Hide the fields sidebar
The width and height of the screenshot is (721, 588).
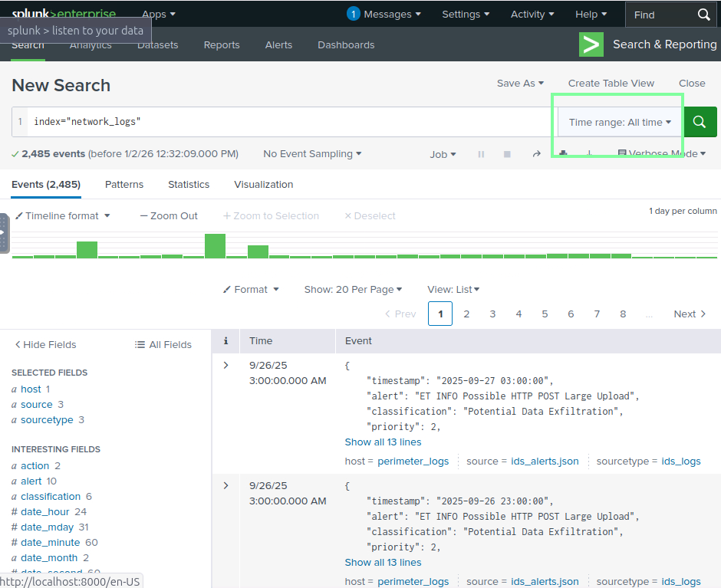44,345
